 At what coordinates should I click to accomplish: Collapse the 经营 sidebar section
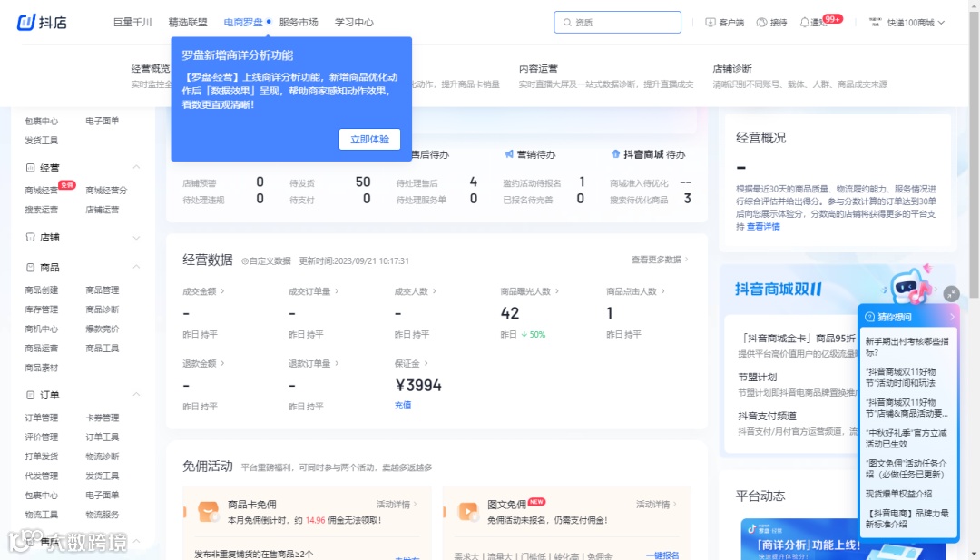(136, 167)
